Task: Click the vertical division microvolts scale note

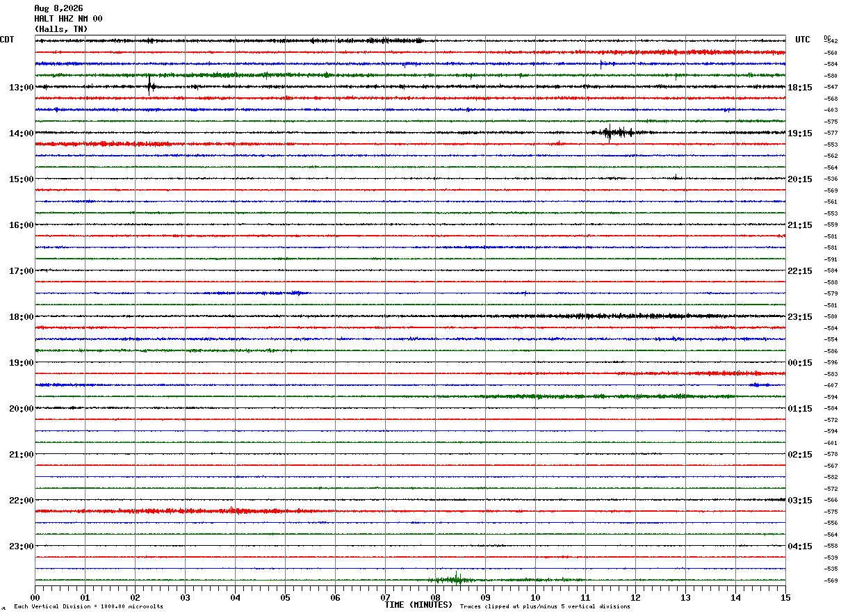Action: point(88,606)
